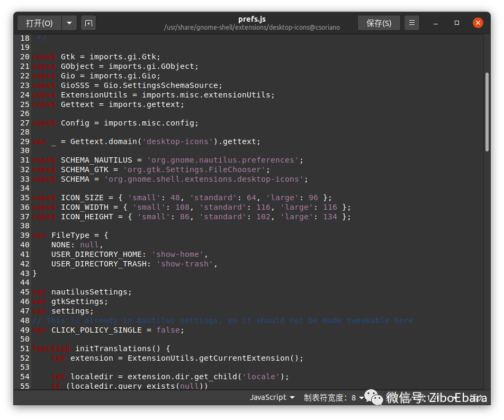The image size is (504, 420).
Task: Click 'settings;' on line 47
Action: (73, 311)
